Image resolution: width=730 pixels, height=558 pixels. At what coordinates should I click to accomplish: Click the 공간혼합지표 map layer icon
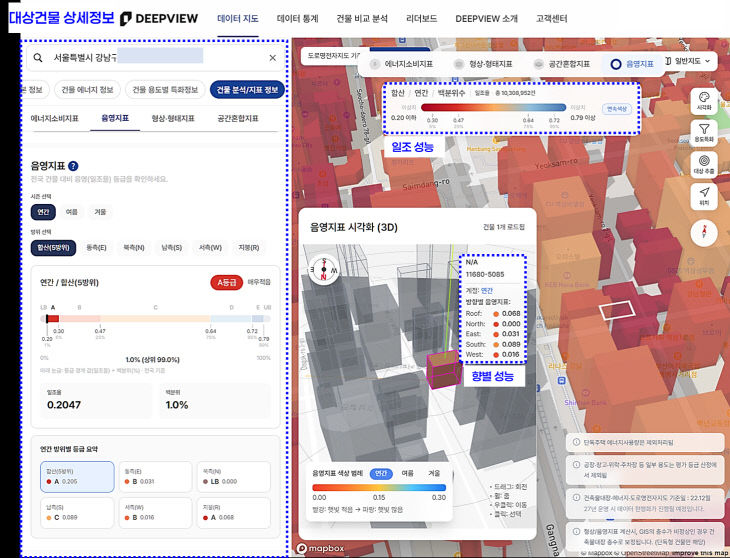pyautogui.click(x=539, y=64)
